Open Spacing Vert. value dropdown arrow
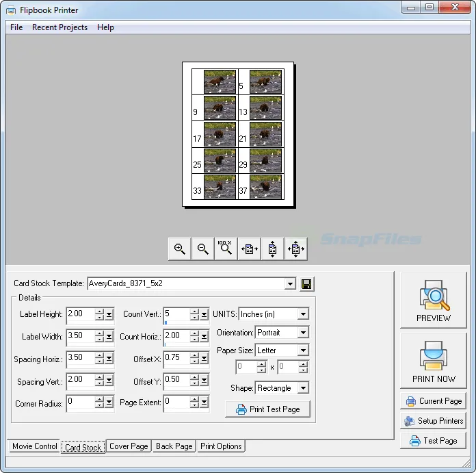 pos(109,381)
